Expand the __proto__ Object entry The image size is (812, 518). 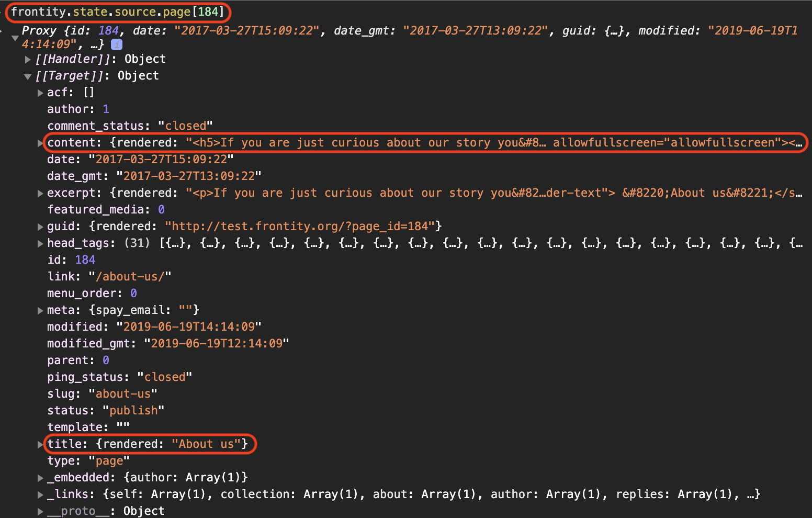(40, 512)
